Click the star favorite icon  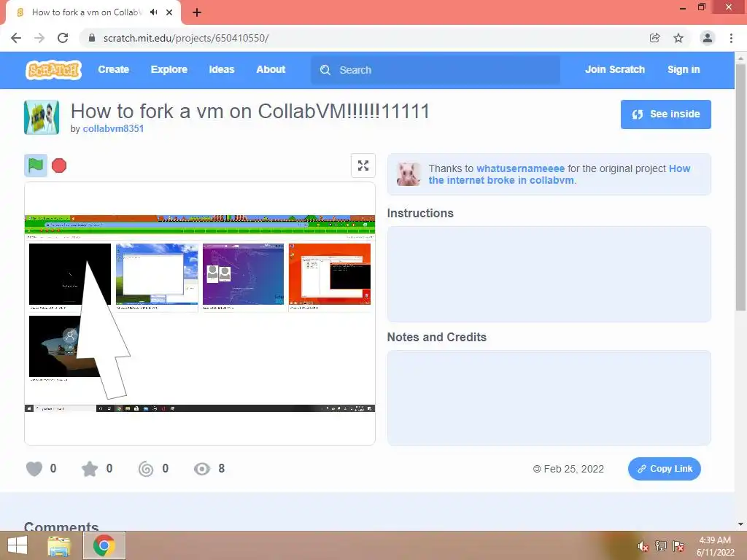[x=90, y=469]
